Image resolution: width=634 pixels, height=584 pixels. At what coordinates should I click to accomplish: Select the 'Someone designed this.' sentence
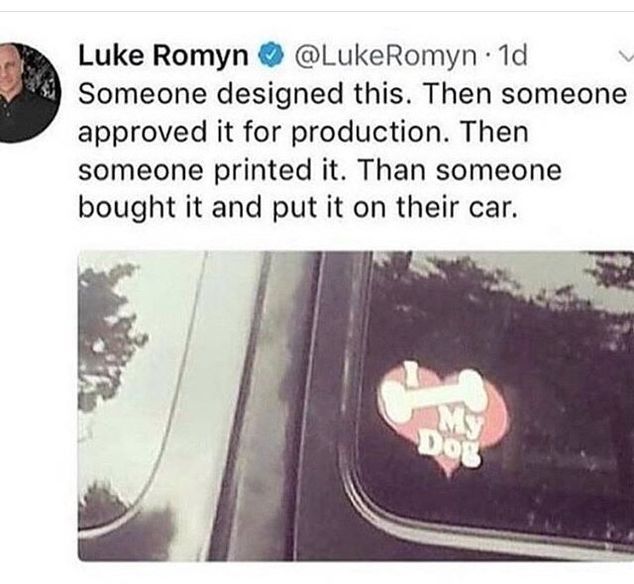point(241,94)
